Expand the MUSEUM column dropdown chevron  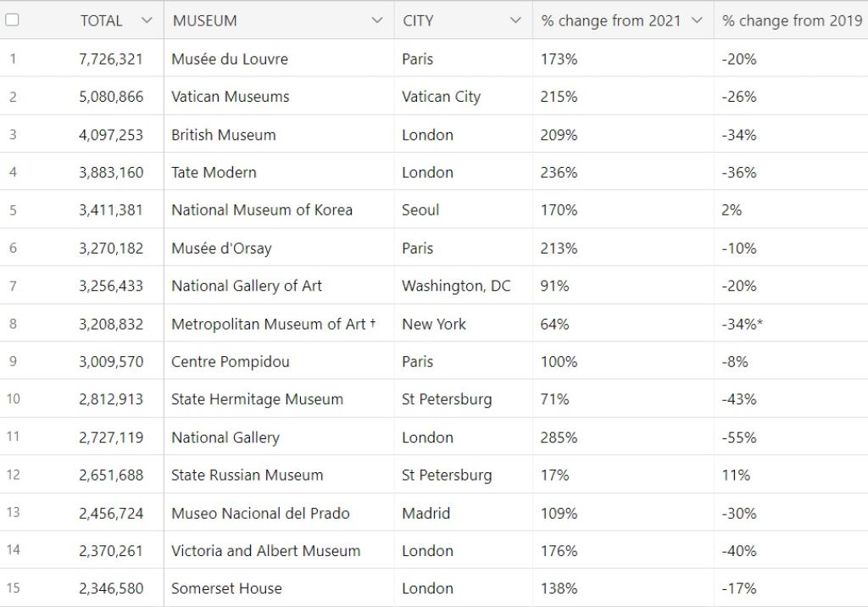pos(377,20)
